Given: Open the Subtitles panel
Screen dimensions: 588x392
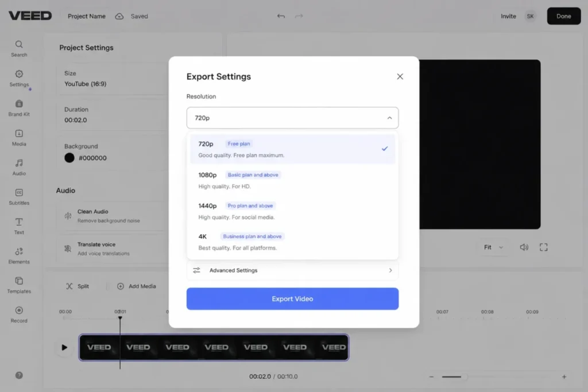Looking at the screenshot, I should [x=19, y=197].
